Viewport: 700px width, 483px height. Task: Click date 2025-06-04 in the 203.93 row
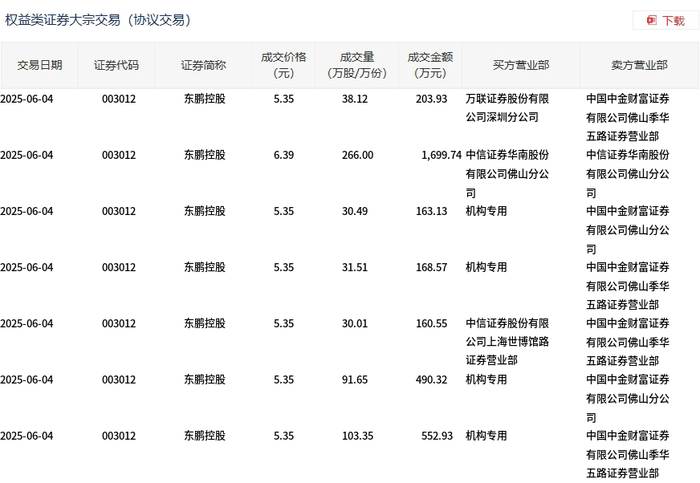click(27, 99)
